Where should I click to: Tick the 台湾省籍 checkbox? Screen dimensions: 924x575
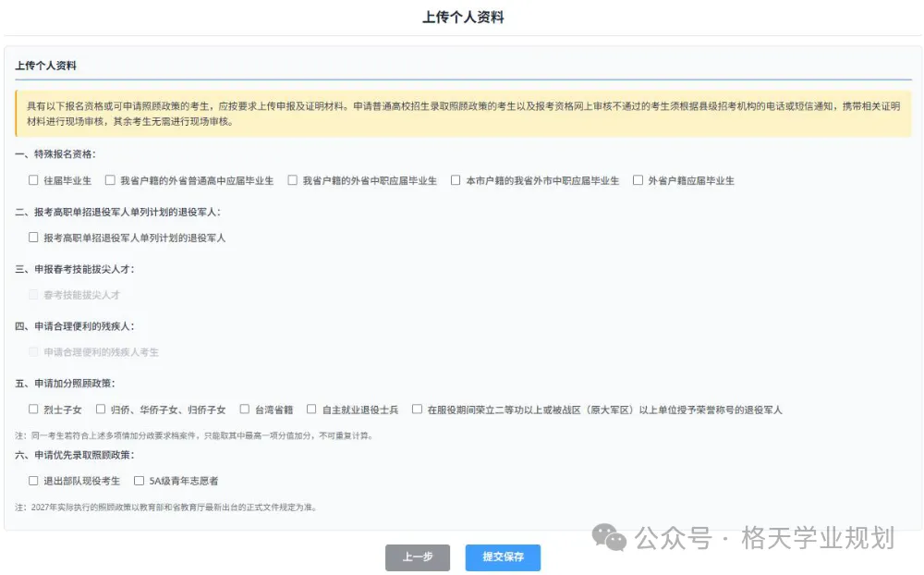[x=245, y=410]
